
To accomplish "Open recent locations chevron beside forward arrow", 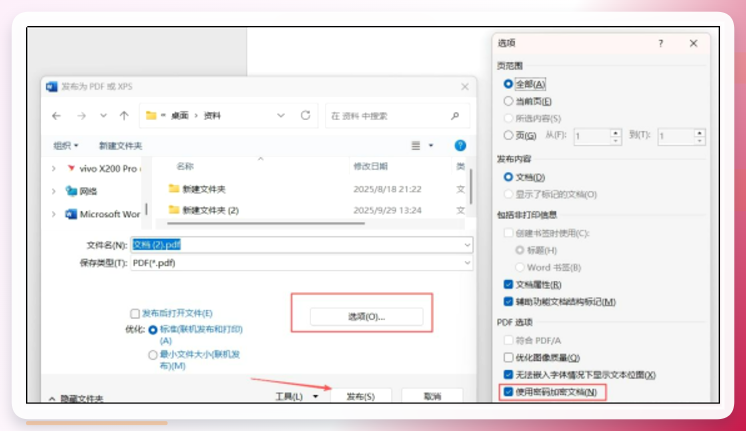I will [103, 116].
